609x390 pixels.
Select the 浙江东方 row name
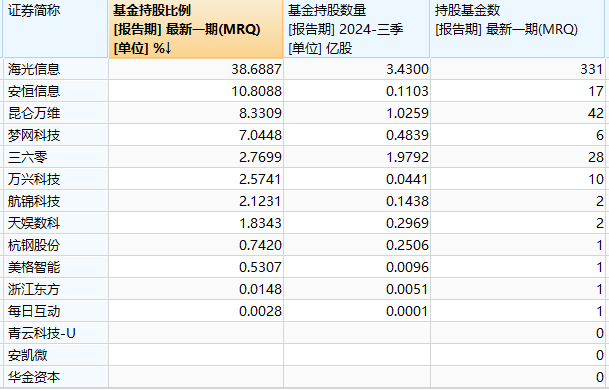click(x=34, y=289)
